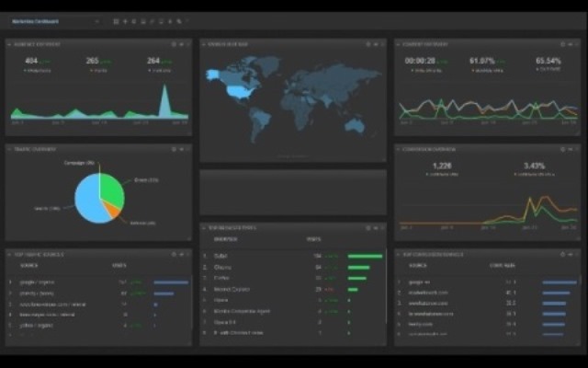Click the BROWSER column header
588x368 pixels.
pyautogui.click(x=225, y=239)
